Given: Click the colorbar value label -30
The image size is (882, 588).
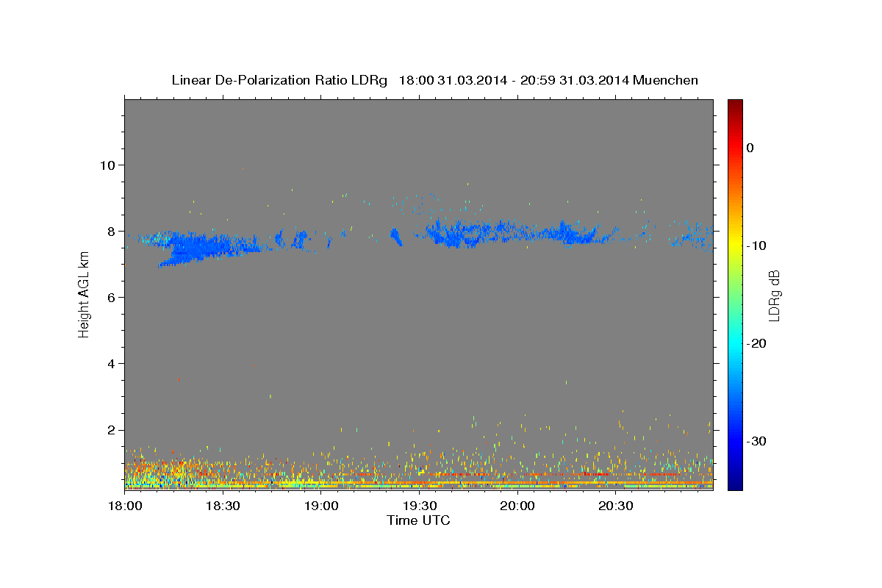Looking at the screenshot, I should (756, 441).
